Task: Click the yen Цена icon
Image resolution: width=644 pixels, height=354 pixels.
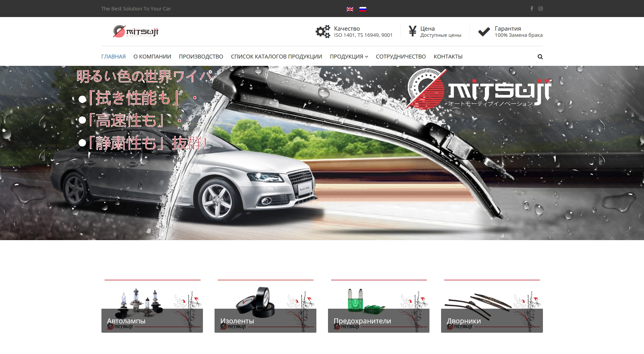Action: 412,31
